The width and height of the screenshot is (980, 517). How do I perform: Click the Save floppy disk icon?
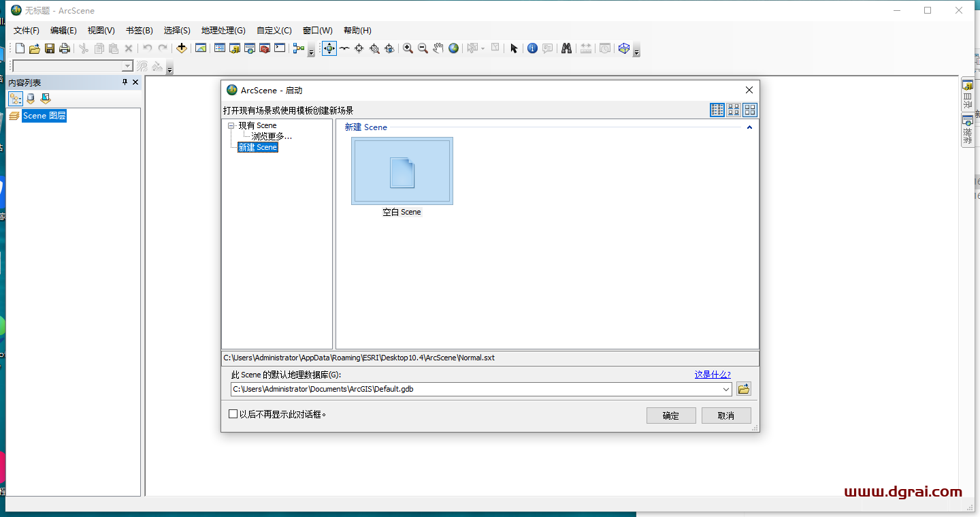(50, 48)
